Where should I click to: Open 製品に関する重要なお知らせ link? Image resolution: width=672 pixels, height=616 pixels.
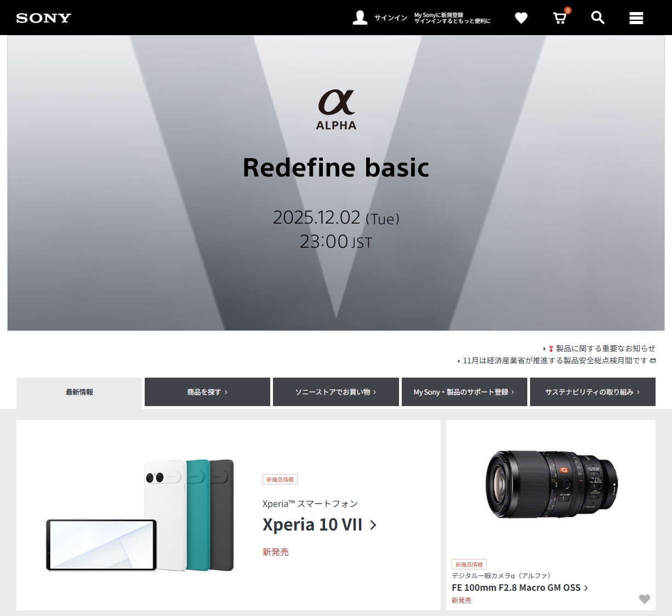click(606, 349)
